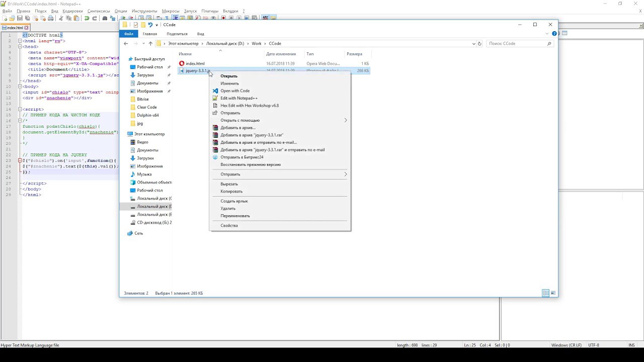Click the search magnifier in CCode search box
Image resolution: width=644 pixels, height=362 pixels.
coord(549,44)
